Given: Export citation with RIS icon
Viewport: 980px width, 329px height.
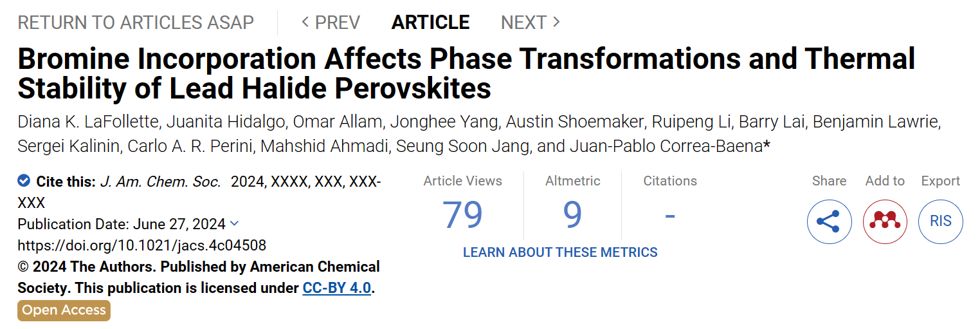Looking at the screenshot, I should (x=941, y=221).
